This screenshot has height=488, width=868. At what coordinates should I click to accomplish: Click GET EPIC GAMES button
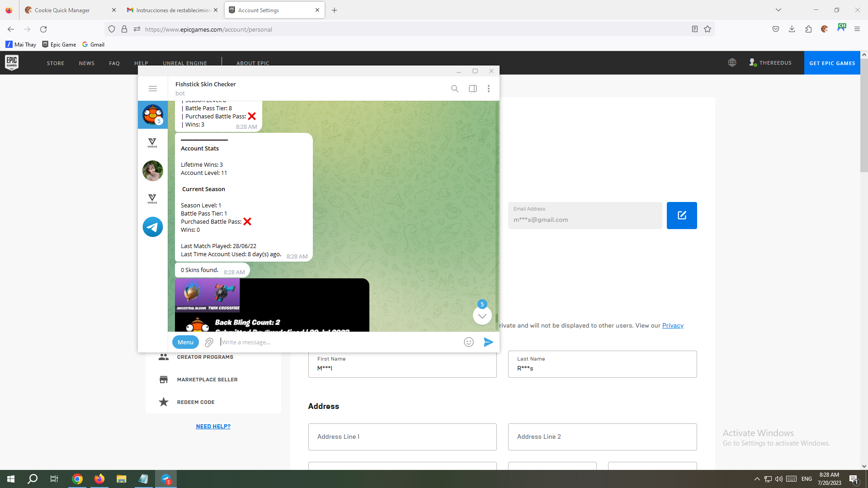pyautogui.click(x=832, y=63)
